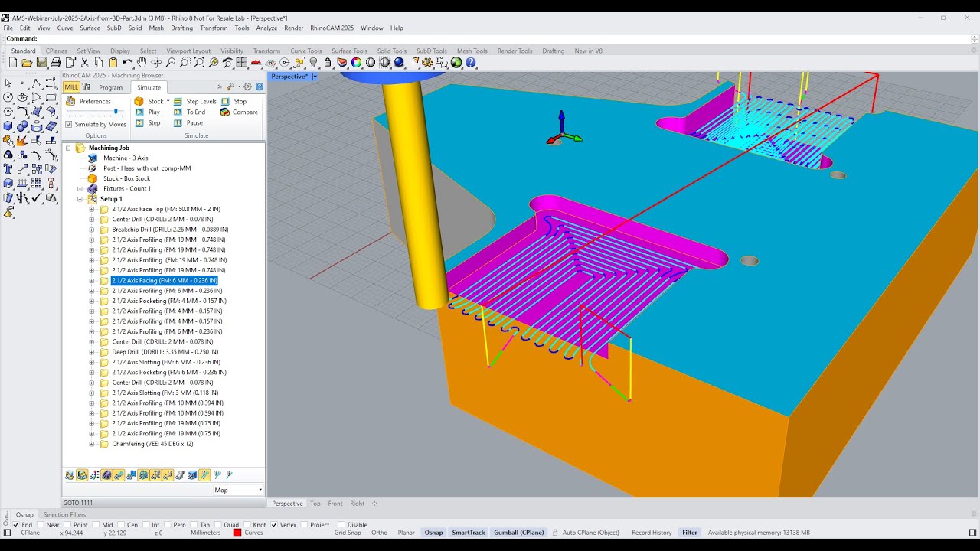Adjust the simulation speed slider
The image size is (980, 551).
pyautogui.click(x=116, y=111)
